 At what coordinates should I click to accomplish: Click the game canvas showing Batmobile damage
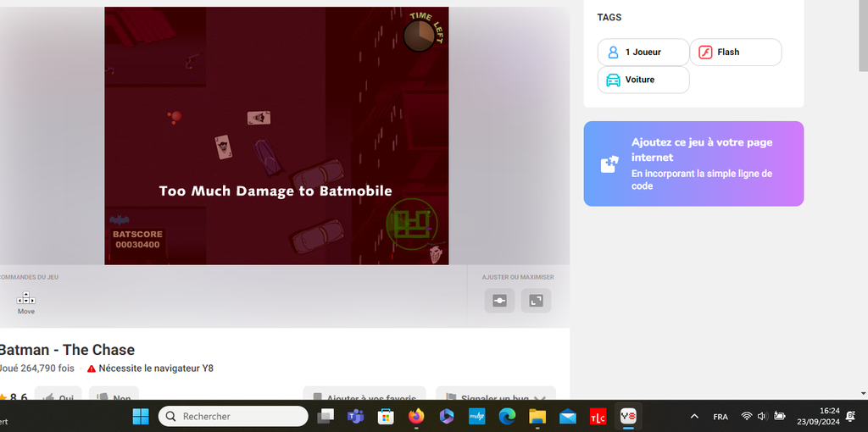pos(276,136)
